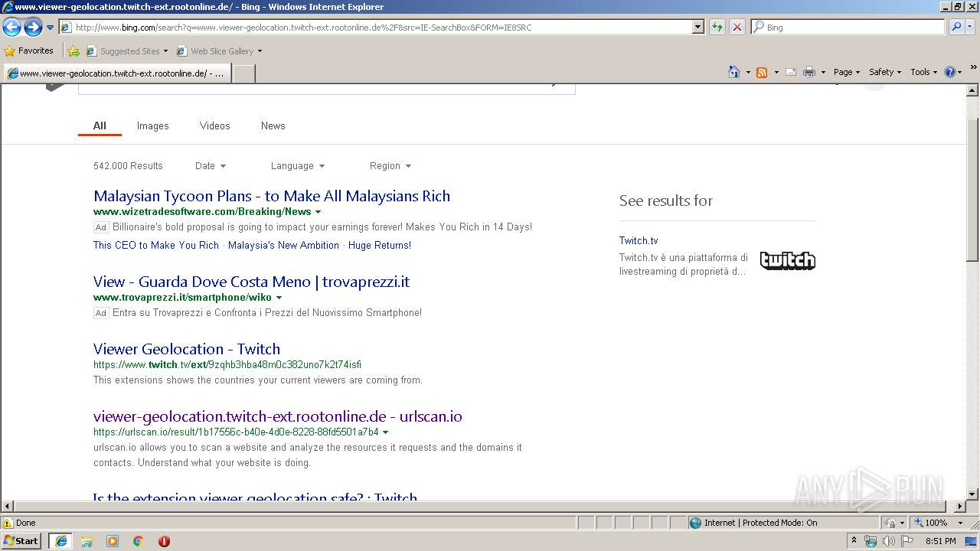Click the Refresh page icon
980x551 pixels.
coord(717,27)
